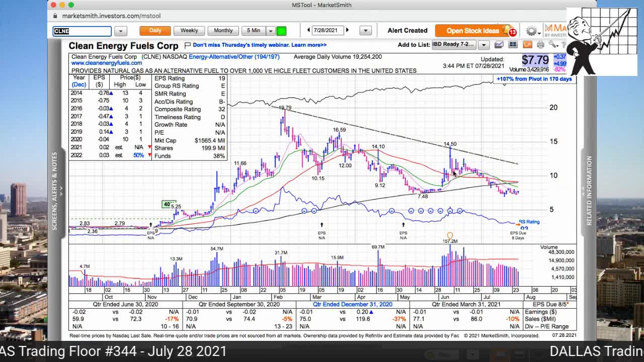Click the (Dec) fiscal year link
The height and width of the screenshot is (362, 644).
coord(78,84)
